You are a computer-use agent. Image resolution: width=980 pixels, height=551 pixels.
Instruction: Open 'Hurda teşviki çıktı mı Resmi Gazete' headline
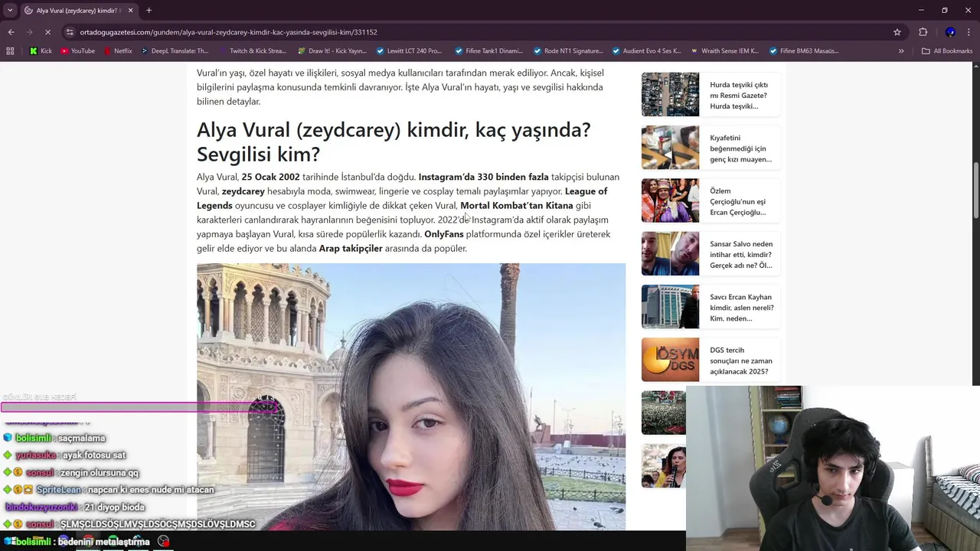click(739, 96)
